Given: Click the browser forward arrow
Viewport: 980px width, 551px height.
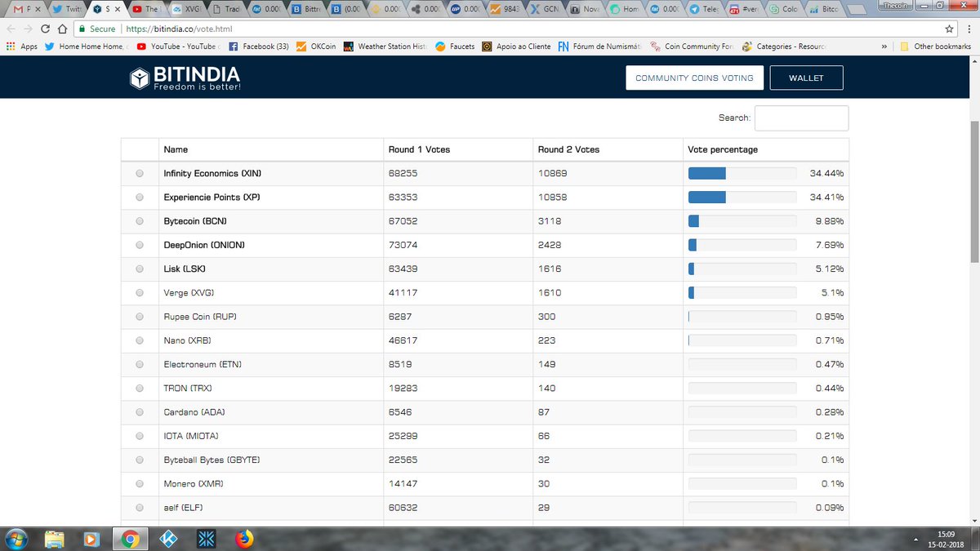Looking at the screenshot, I should [29, 29].
